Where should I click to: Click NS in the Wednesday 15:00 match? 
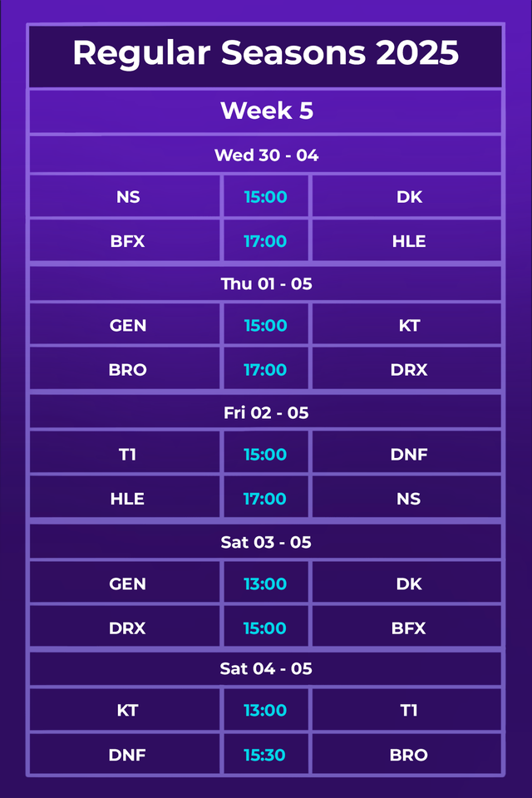128,197
